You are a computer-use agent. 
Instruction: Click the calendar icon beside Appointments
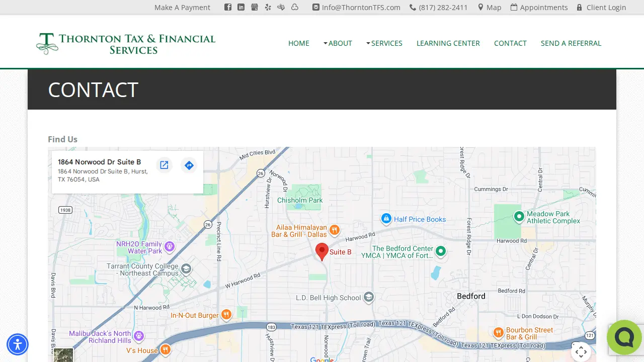point(514,7)
